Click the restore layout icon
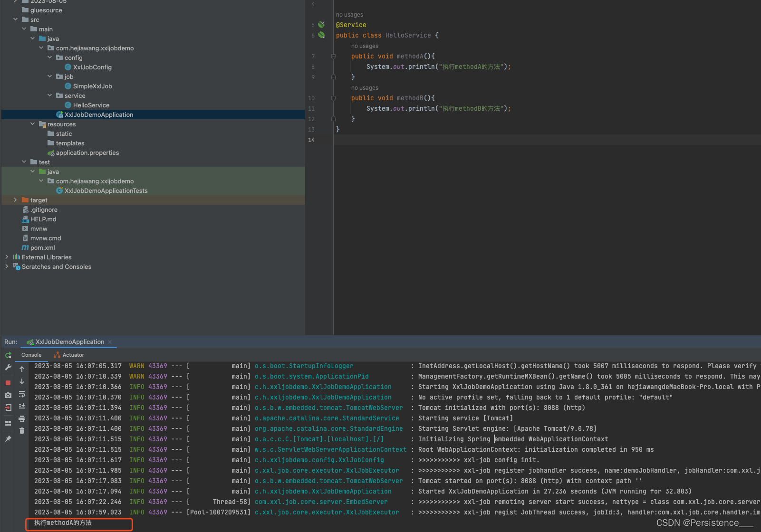Viewport: 761px width, 532px height. pos(8,423)
